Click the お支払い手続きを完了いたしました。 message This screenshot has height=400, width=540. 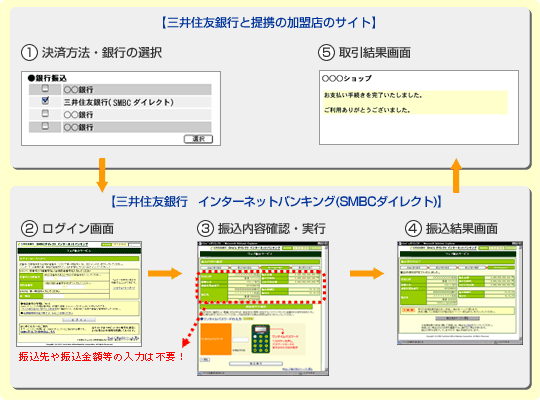[x=373, y=95]
